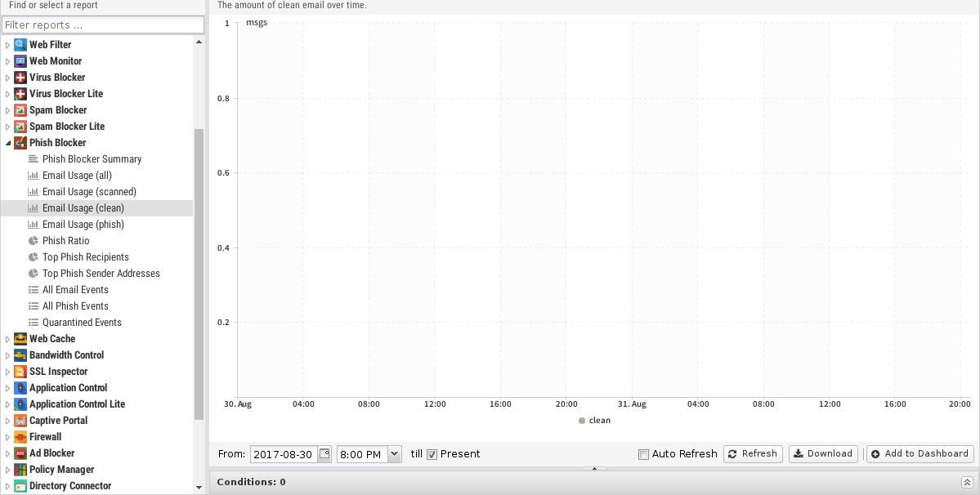The height and width of the screenshot is (495, 980).
Task: Click the Application Control Lite icon
Action: 20,404
